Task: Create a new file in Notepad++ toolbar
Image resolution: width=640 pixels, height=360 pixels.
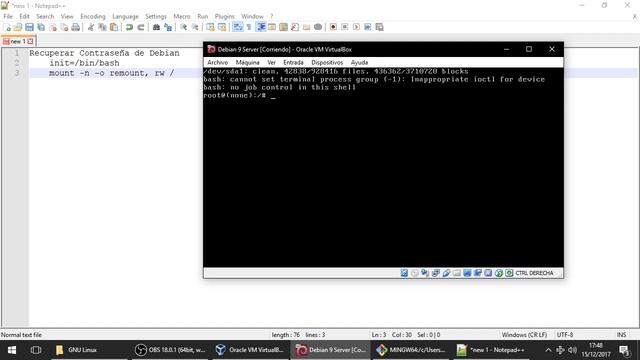Action: (x=7, y=27)
